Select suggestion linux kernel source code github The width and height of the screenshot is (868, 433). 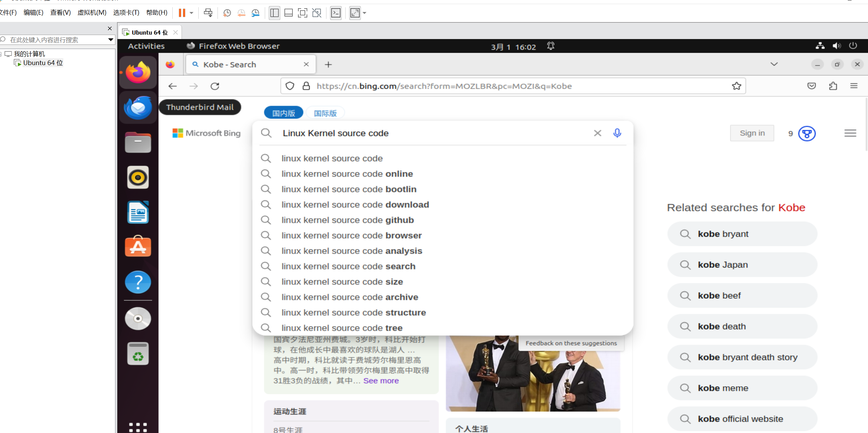[x=443, y=220]
